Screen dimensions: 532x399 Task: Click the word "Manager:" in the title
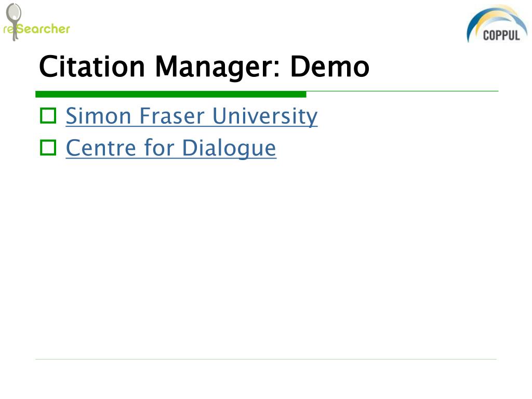(x=218, y=68)
